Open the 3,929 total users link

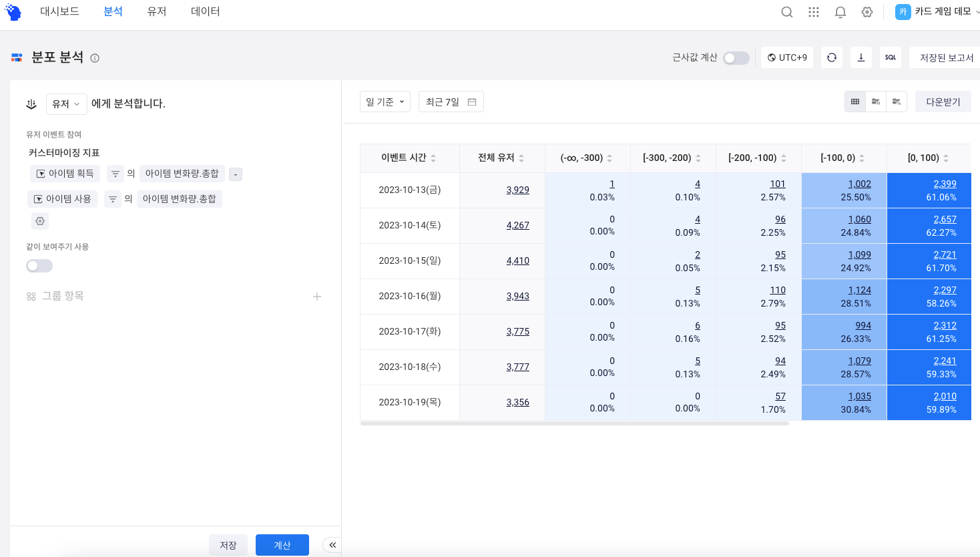(x=517, y=190)
